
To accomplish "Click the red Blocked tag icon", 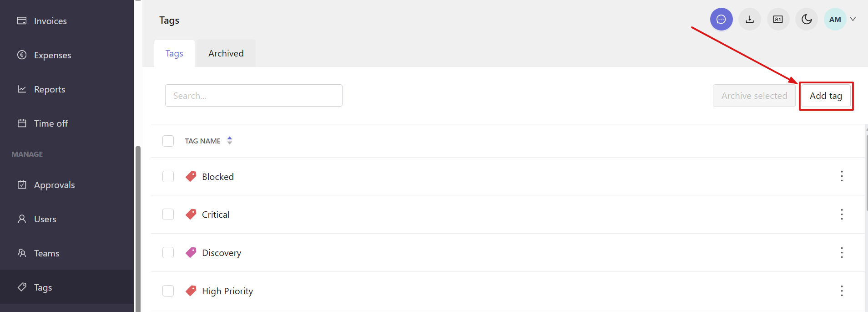I will [x=191, y=176].
